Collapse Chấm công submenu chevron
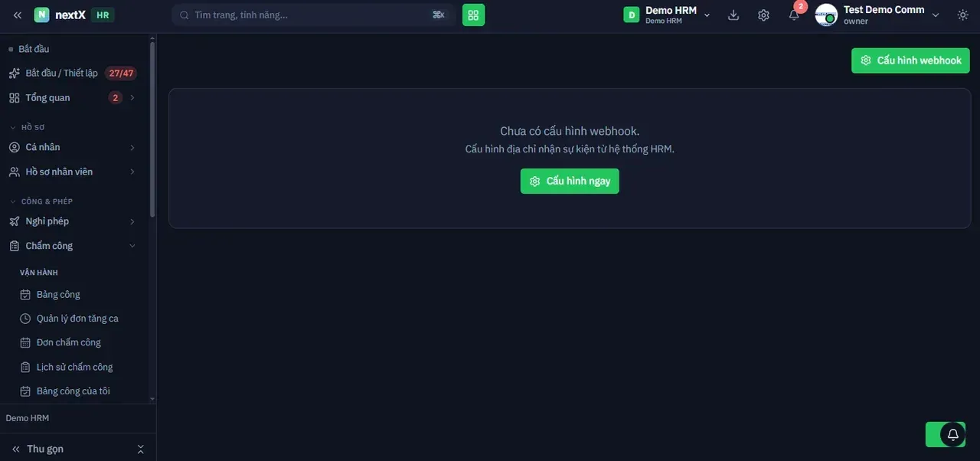The height and width of the screenshot is (461, 980). pos(132,246)
